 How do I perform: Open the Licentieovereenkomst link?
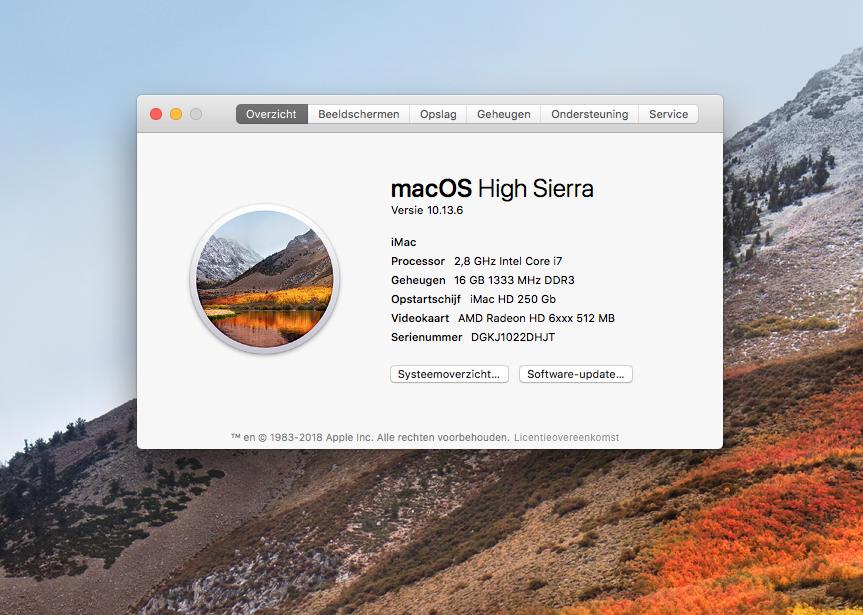pyautogui.click(x=566, y=438)
